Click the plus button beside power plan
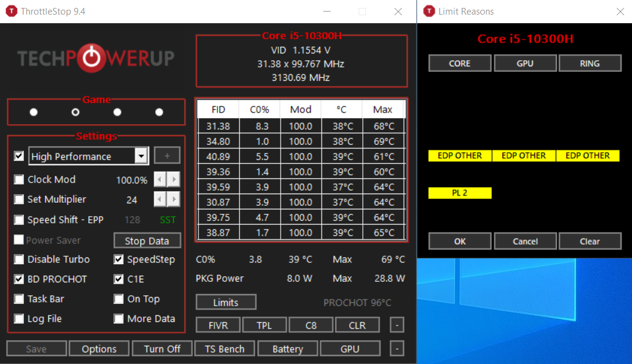Image resolution: width=632 pixels, height=364 pixels. (x=167, y=156)
